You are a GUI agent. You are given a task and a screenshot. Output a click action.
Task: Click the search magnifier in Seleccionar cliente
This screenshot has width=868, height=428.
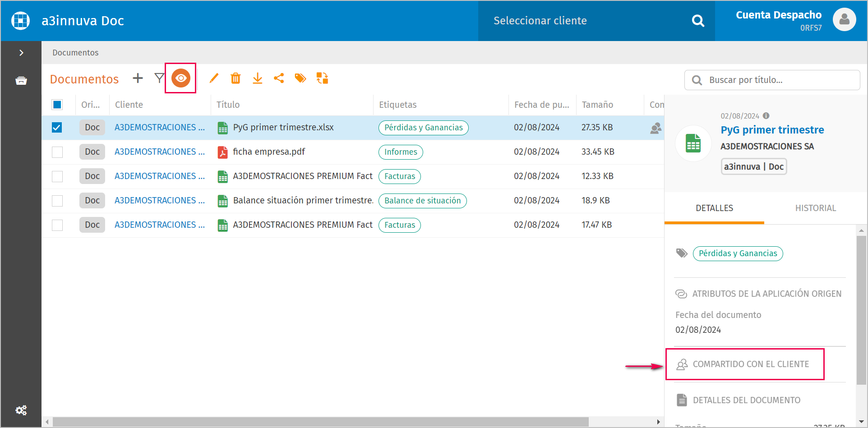[x=698, y=21]
